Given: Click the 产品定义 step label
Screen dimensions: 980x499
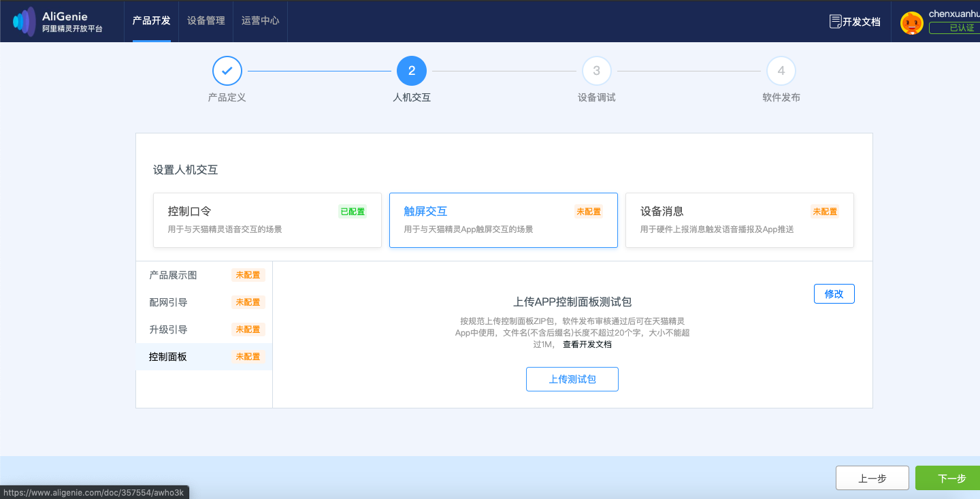Looking at the screenshot, I should click(227, 97).
